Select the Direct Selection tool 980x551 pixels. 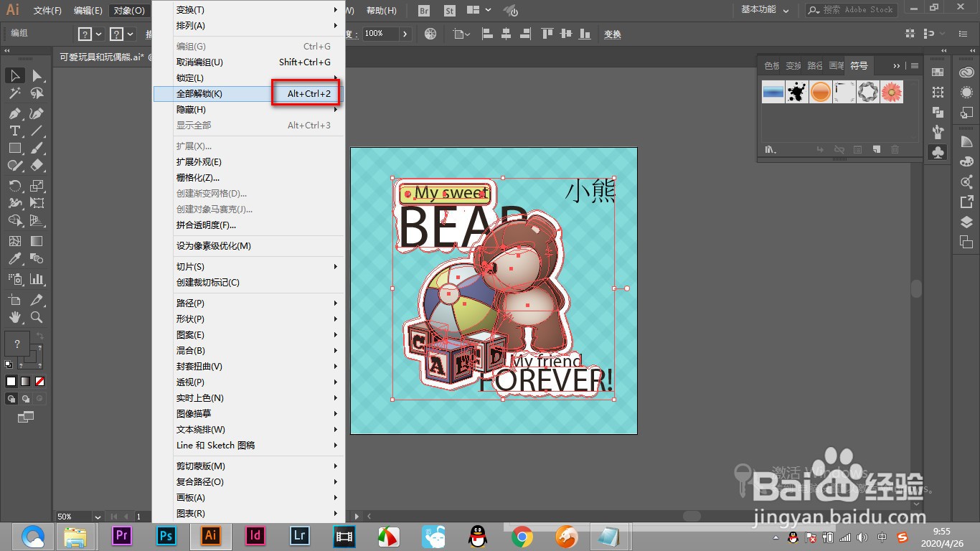(x=37, y=76)
